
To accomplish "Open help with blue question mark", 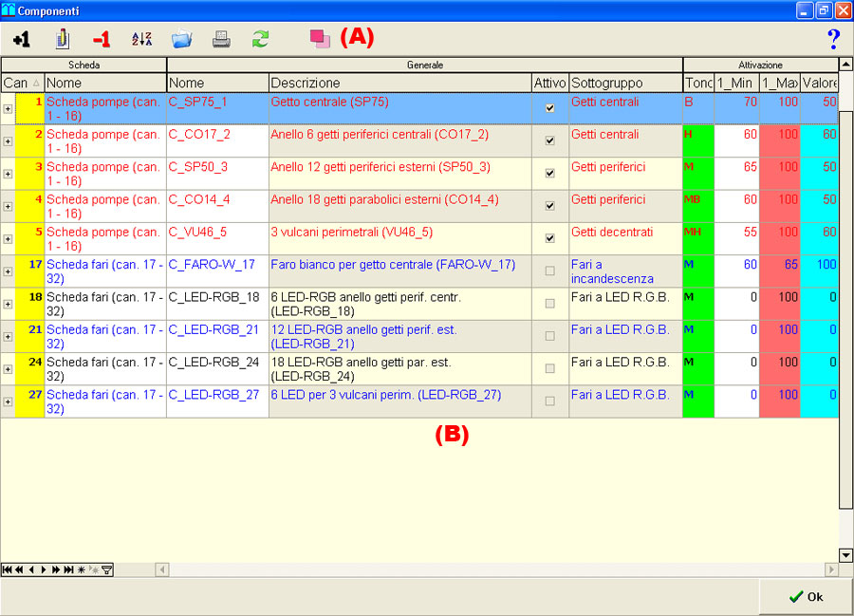I will coord(833,39).
